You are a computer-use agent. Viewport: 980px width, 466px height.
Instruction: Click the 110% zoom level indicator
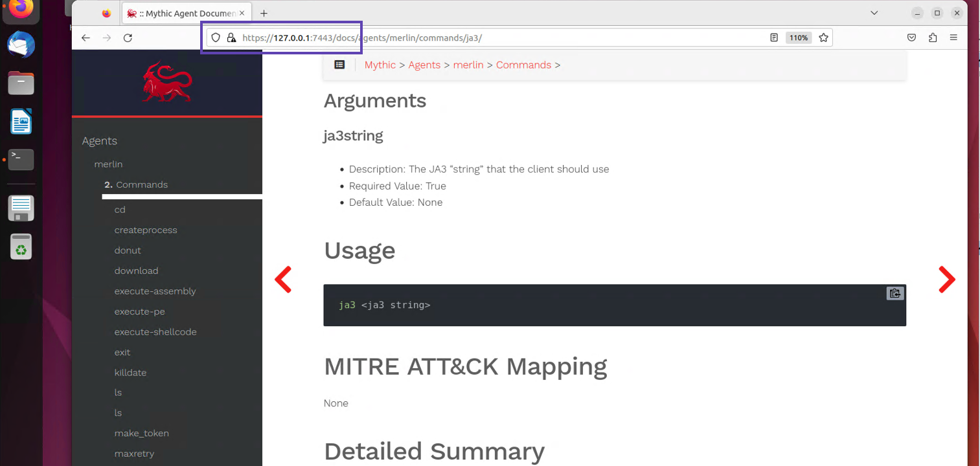pos(798,38)
